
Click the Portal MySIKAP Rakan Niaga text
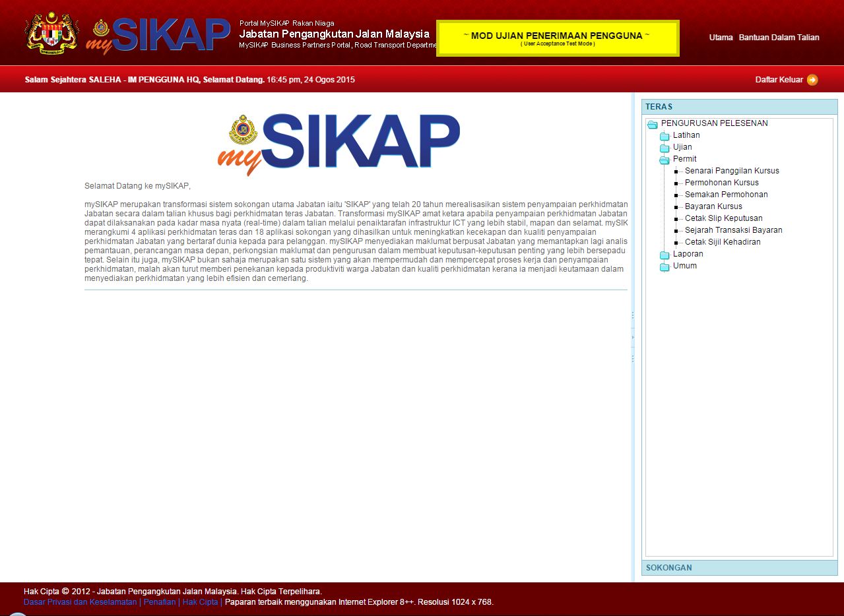(x=286, y=23)
